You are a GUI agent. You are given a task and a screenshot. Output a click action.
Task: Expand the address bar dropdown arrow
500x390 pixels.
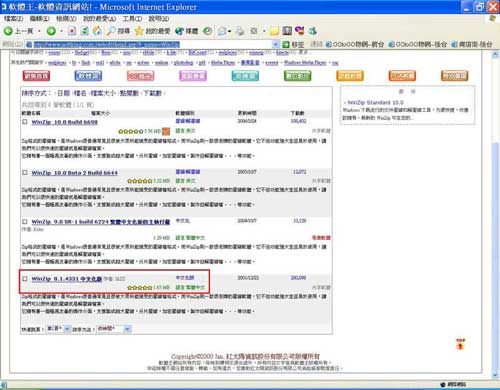pyautogui.click(x=276, y=44)
